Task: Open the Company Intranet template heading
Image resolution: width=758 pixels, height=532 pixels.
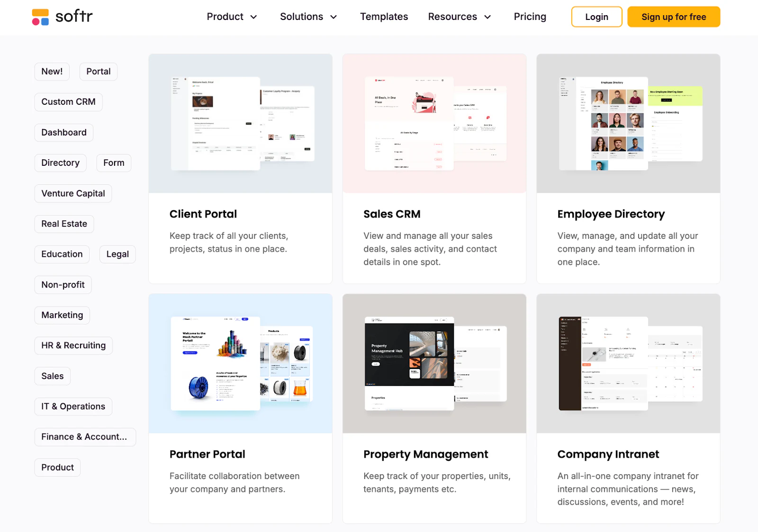Action: [x=608, y=454]
